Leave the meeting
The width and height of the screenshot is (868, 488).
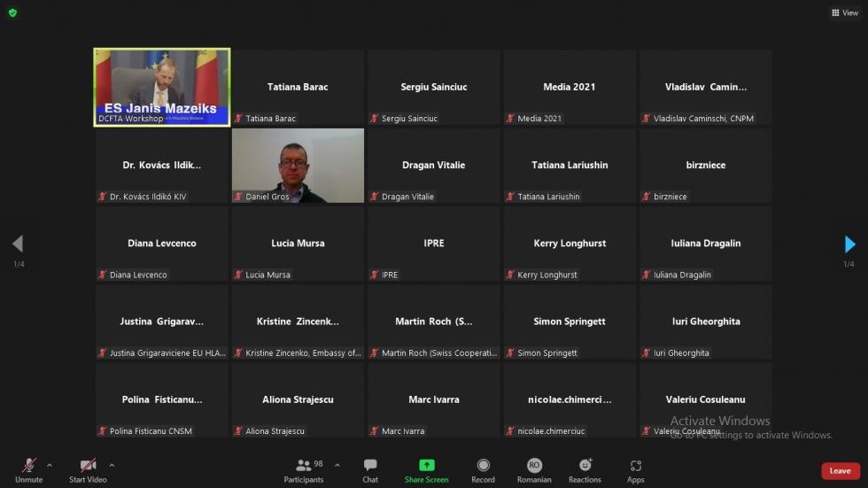(x=840, y=471)
